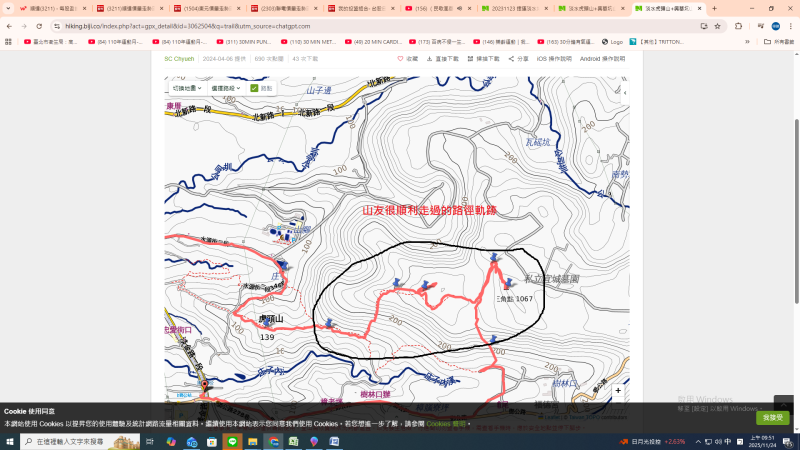Open the Chrome taskbar icon

pos(273,441)
